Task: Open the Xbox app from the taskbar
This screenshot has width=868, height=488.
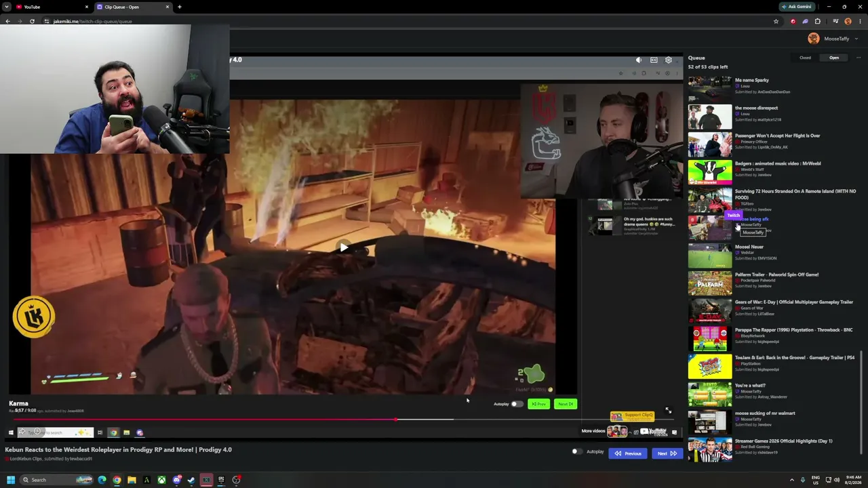Action: 161,480
